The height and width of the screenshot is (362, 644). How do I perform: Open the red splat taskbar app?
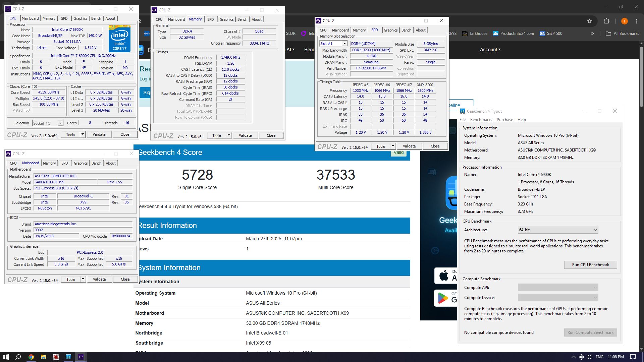tap(56, 357)
